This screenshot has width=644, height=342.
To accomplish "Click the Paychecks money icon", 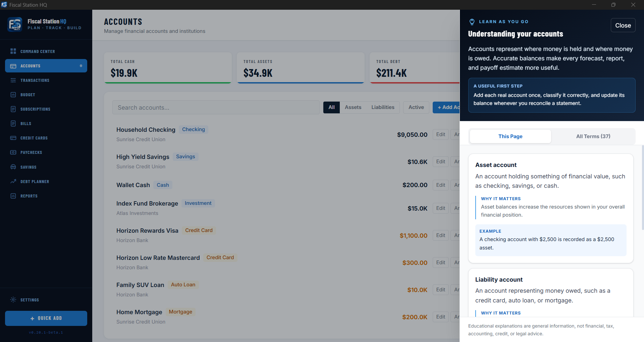I will pyautogui.click(x=13, y=152).
